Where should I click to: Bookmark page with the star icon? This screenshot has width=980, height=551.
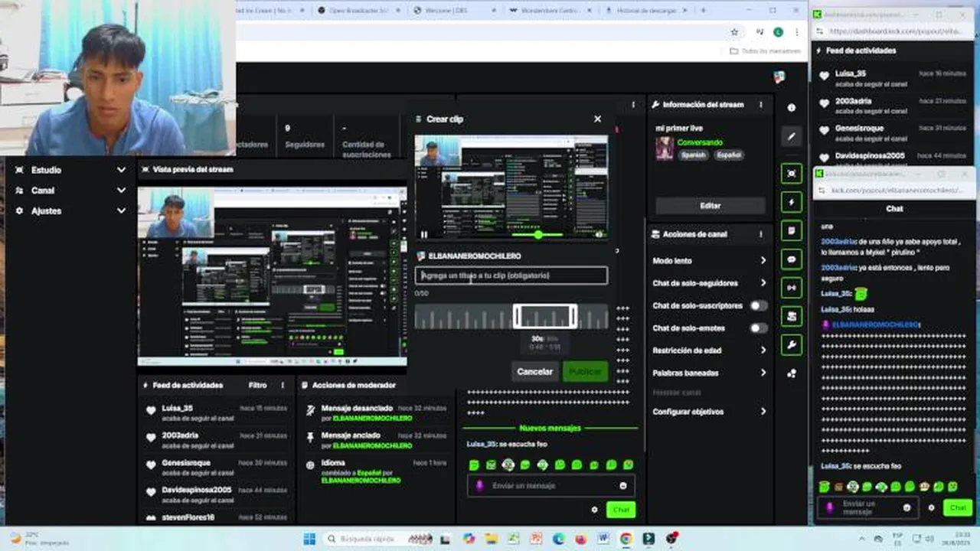[734, 32]
